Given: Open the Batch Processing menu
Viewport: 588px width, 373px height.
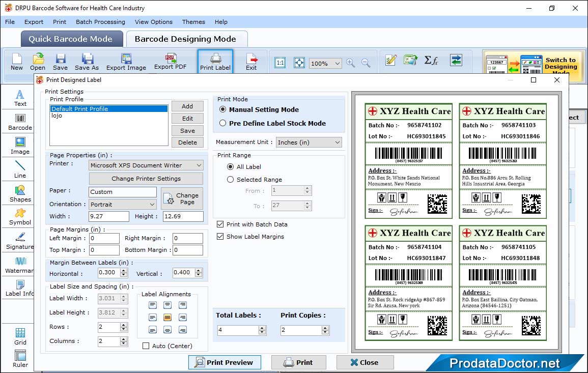Looking at the screenshot, I should click(100, 22).
